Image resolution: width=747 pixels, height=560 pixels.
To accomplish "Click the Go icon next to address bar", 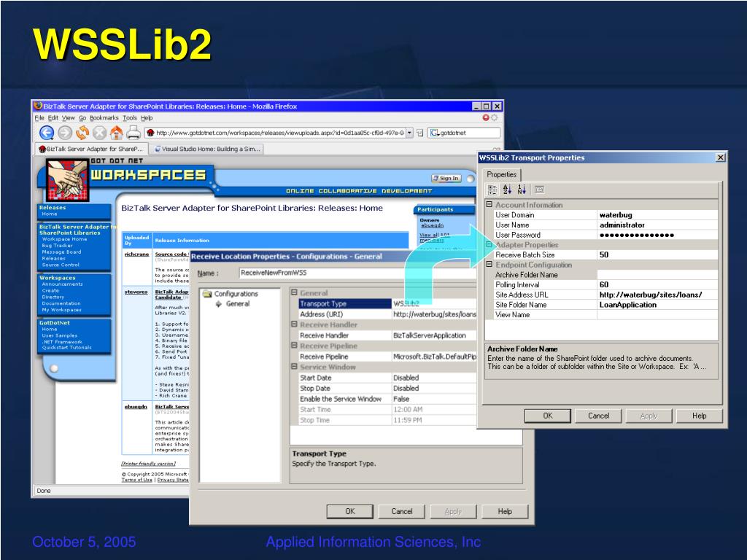I will [419, 133].
